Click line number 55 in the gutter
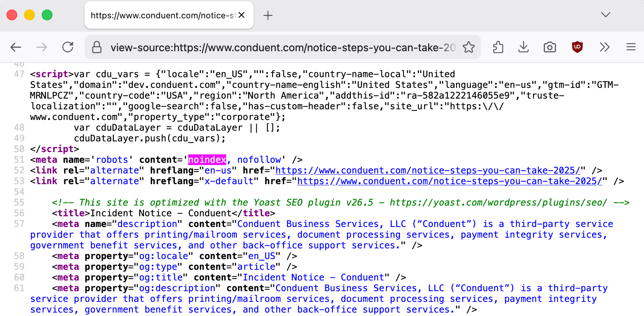Image resolution: width=644 pixels, height=316 pixels. coord(19,203)
